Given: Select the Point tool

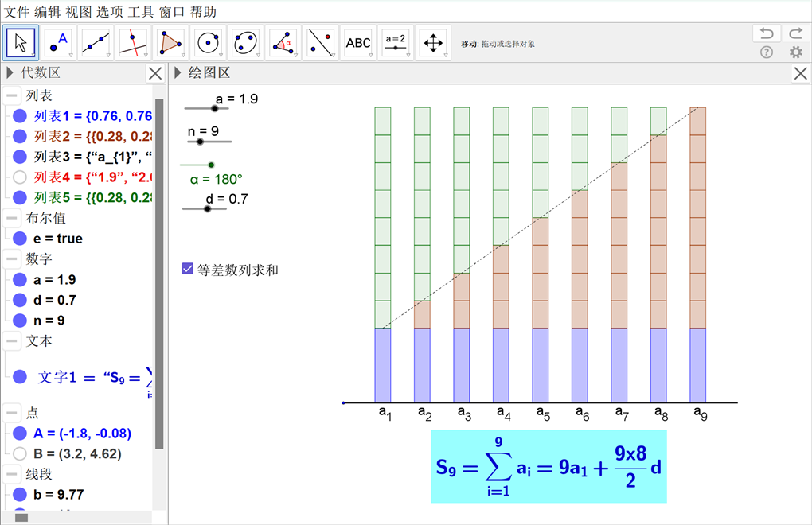Looking at the screenshot, I should click(x=59, y=42).
